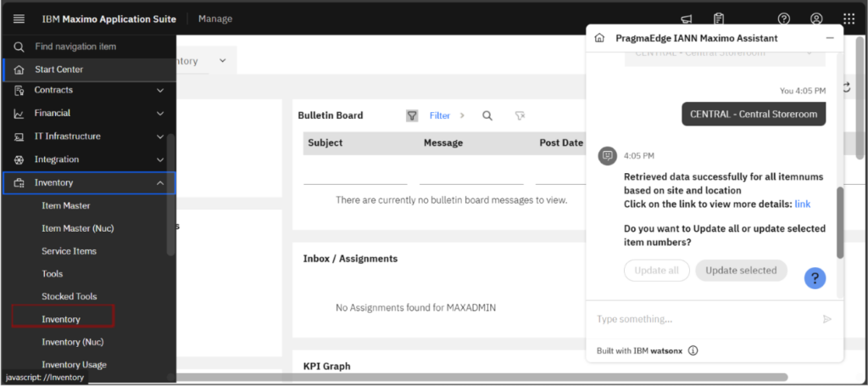Image resolution: width=868 pixels, height=386 pixels.
Task: Open Item Master application
Action: point(66,205)
